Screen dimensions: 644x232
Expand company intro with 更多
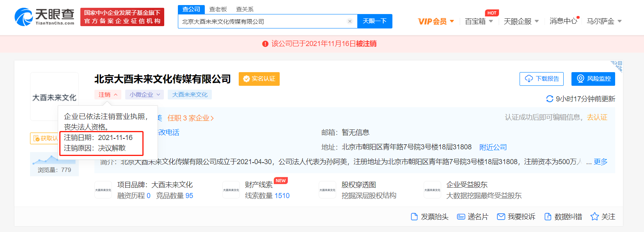click(x=600, y=162)
